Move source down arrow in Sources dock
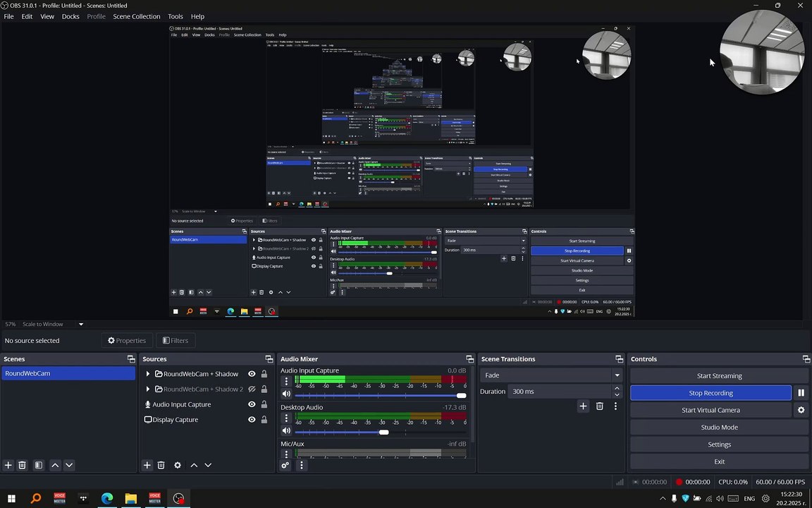 coord(208,465)
